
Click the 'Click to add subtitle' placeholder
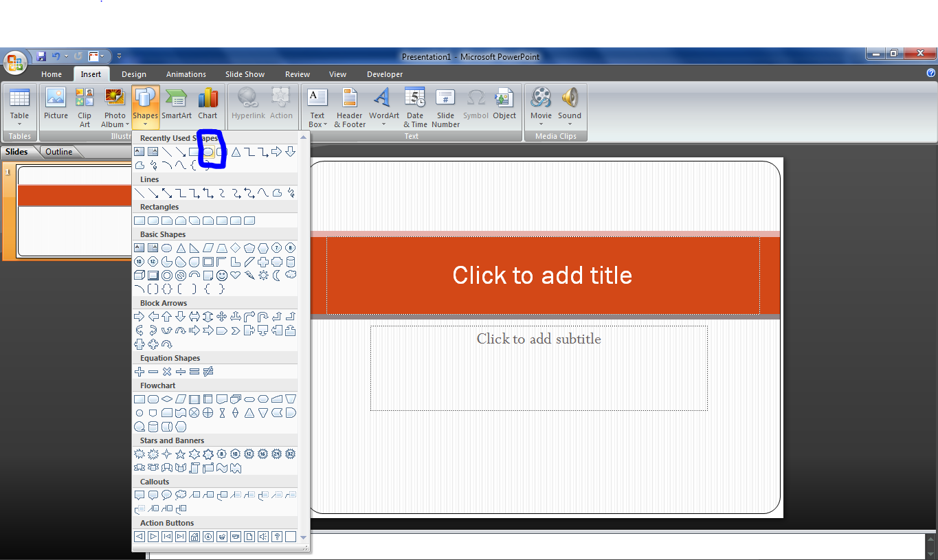coord(539,368)
